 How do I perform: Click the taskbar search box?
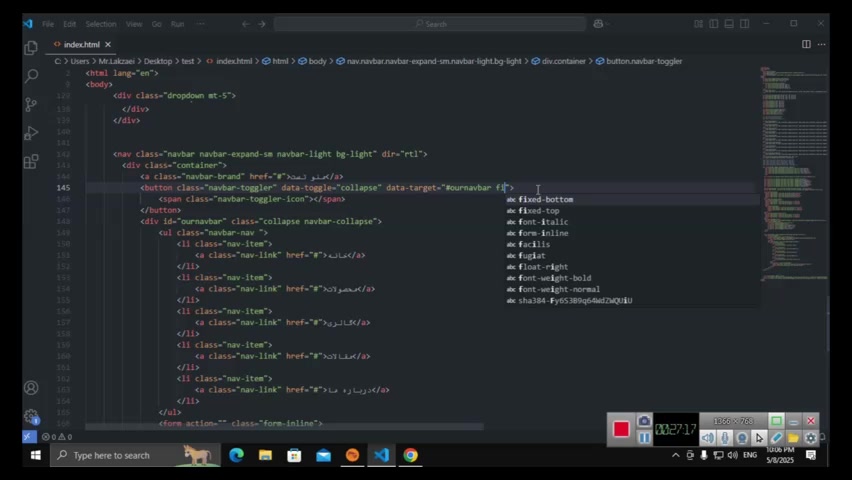(135, 455)
